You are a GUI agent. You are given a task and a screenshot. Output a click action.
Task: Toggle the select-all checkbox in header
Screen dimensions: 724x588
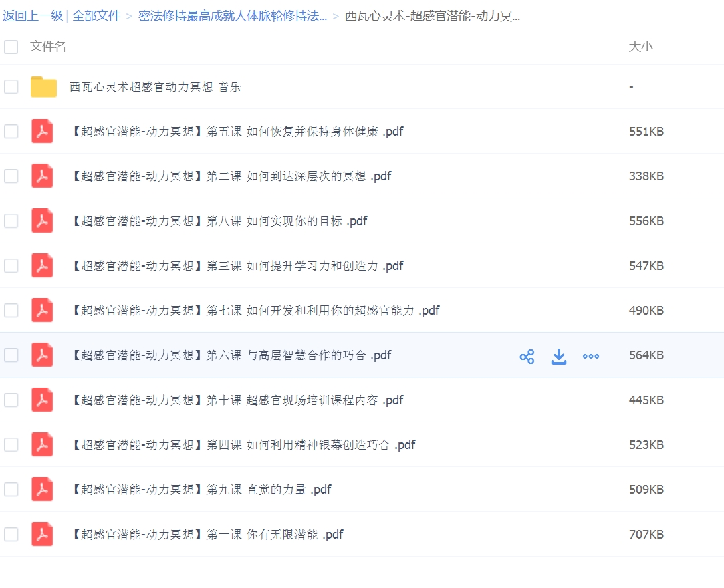click(x=11, y=47)
